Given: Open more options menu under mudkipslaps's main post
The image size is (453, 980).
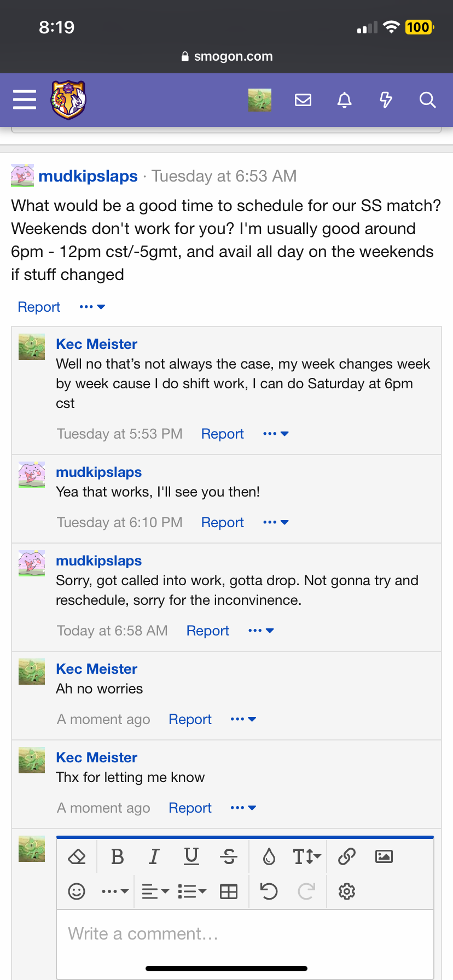Looking at the screenshot, I should pos(92,307).
